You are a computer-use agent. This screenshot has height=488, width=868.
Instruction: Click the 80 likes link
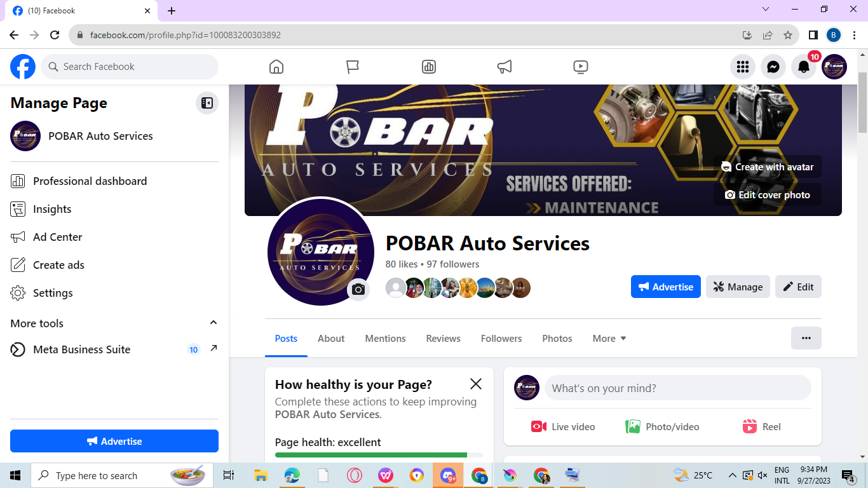(402, 264)
